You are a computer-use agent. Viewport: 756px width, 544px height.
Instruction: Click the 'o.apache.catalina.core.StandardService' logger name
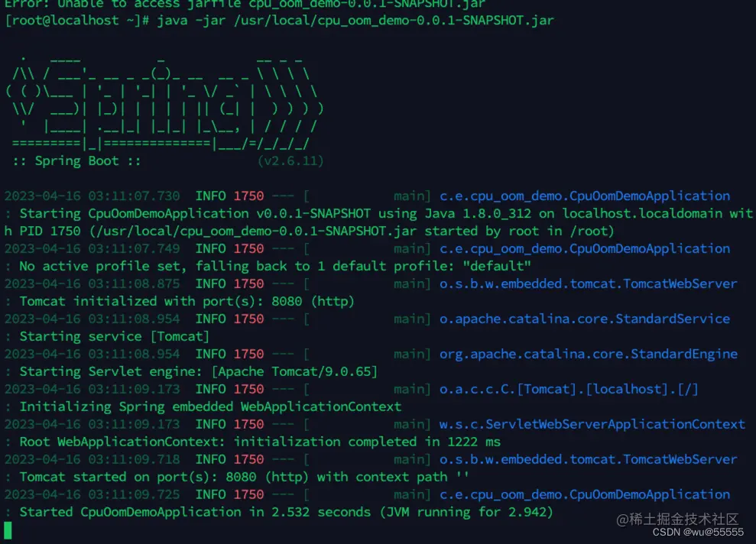(x=585, y=319)
